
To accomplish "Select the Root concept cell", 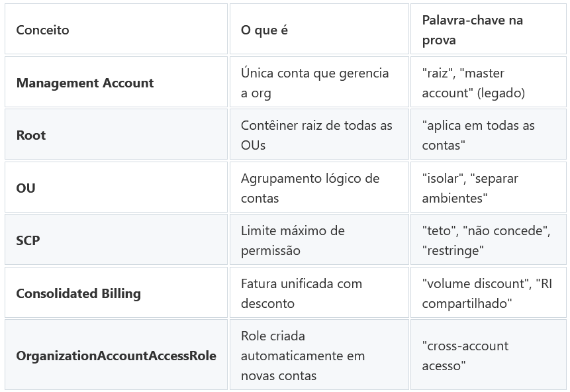I will point(116,134).
